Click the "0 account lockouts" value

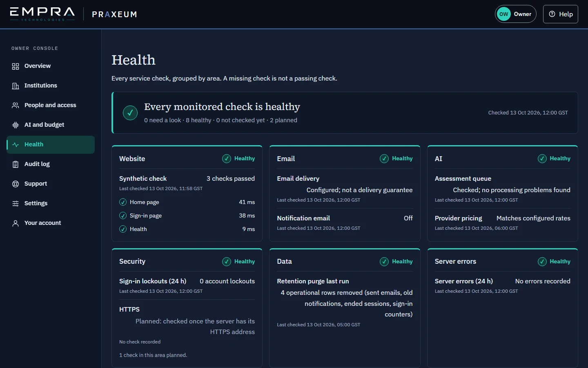point(227,281)
